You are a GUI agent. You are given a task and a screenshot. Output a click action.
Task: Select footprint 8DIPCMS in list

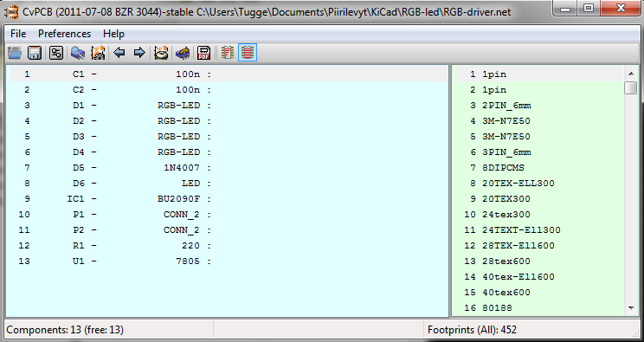[539, 168]
